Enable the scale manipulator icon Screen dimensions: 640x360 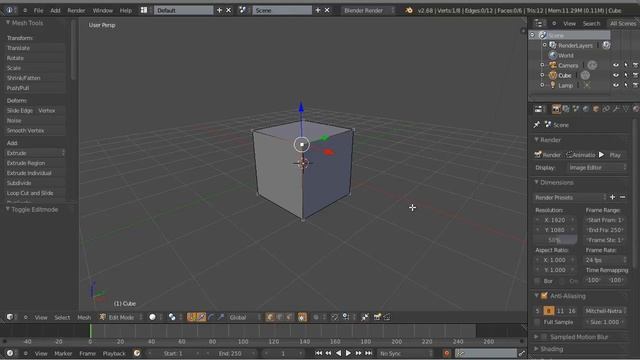(x=221, y=317)
